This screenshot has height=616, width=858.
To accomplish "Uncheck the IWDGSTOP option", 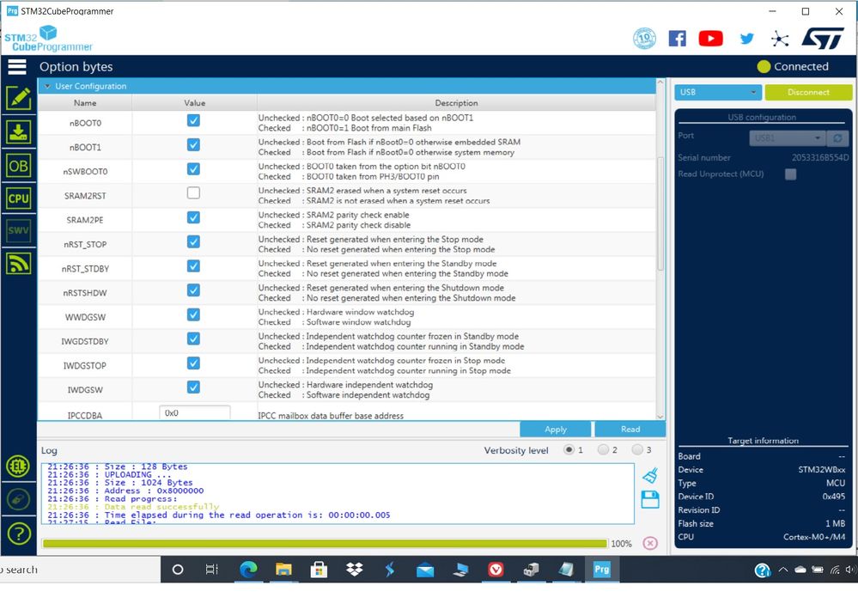I will coord(193,363).
